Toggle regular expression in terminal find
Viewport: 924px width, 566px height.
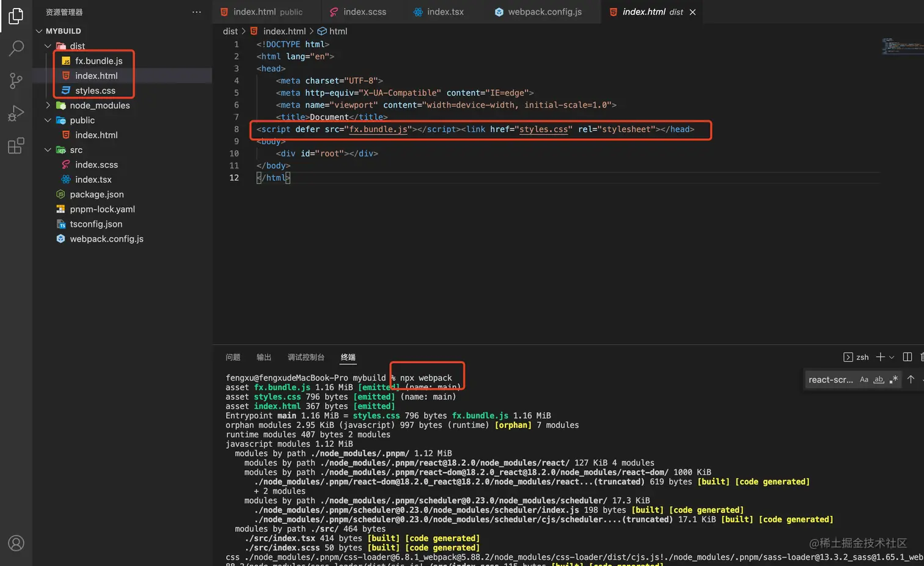(893, 380)
